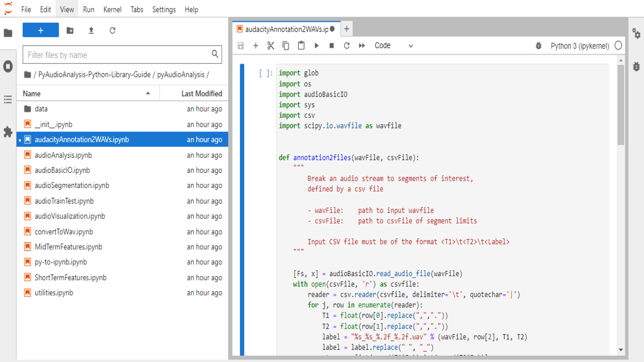
Task: Restart kernel and run all cells
Action: tap(362, 46)
